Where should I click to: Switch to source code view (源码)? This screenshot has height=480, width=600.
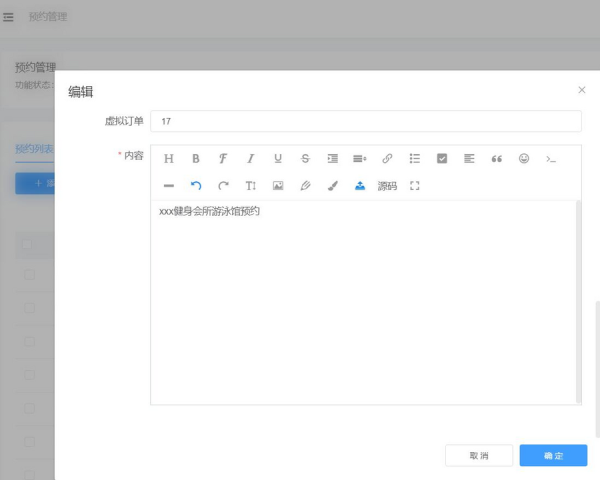387,186
